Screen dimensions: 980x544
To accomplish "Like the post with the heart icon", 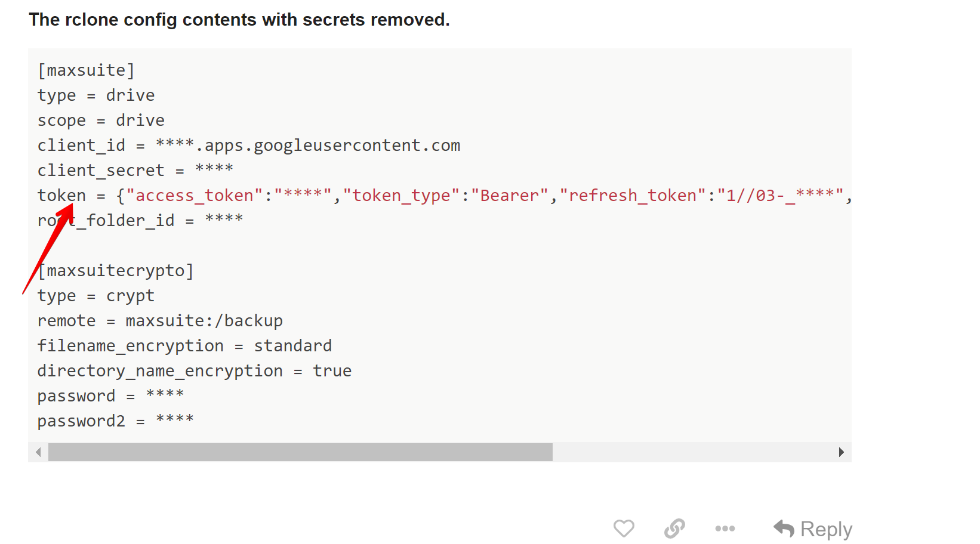I will 624,528.
